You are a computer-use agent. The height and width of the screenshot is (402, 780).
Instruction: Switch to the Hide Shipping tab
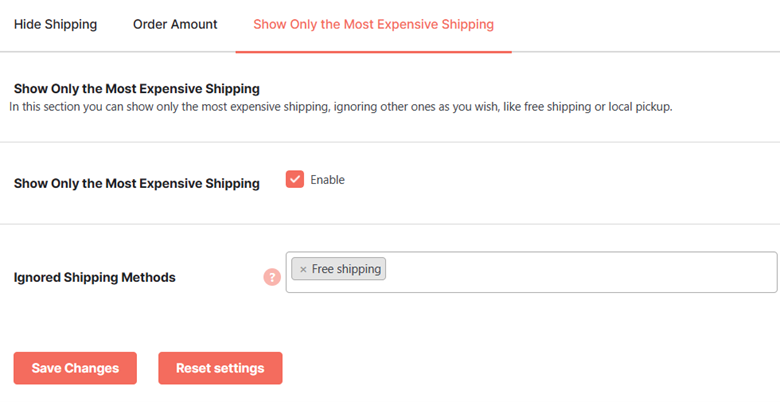[x=55, y=24]
